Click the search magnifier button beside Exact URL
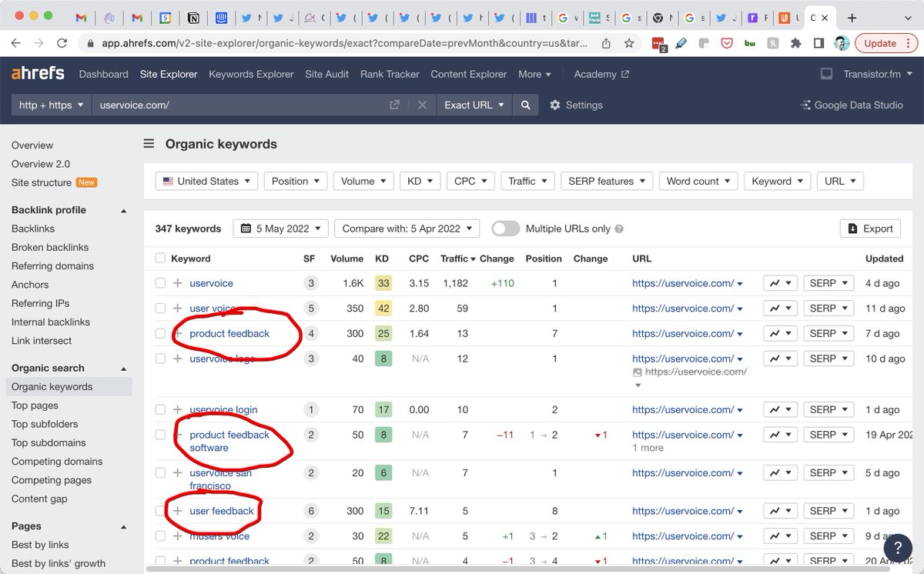This screenshot has height=574, width=924. point(525,105)
